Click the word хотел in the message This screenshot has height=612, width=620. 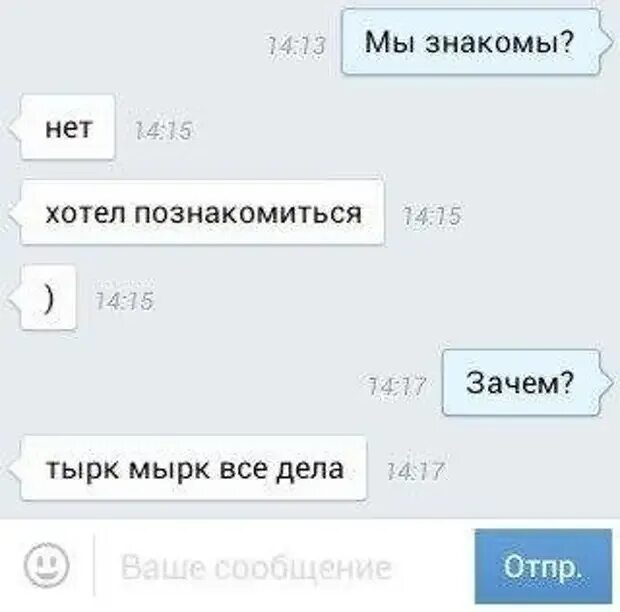[86, 213]
